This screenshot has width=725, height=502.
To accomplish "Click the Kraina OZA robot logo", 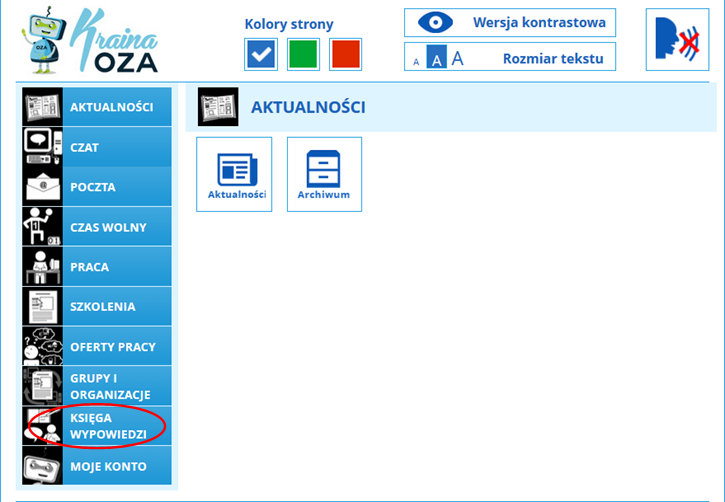I will (x=90, y=41).
